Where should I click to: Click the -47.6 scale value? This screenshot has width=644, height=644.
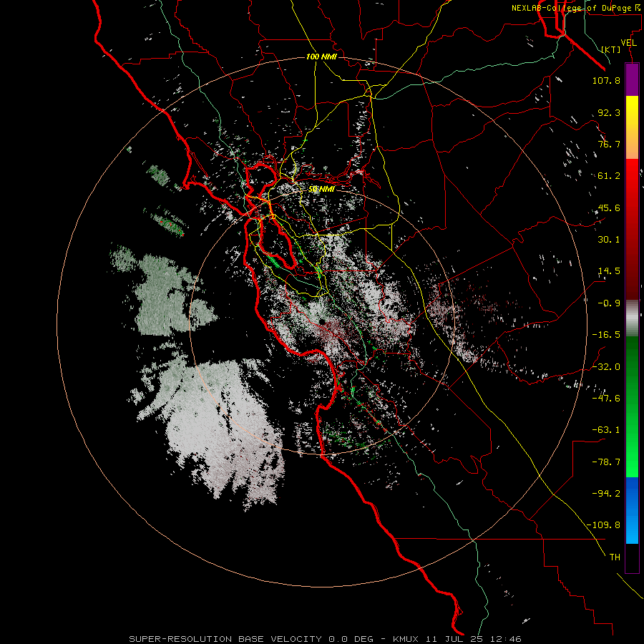pos(606,398)
